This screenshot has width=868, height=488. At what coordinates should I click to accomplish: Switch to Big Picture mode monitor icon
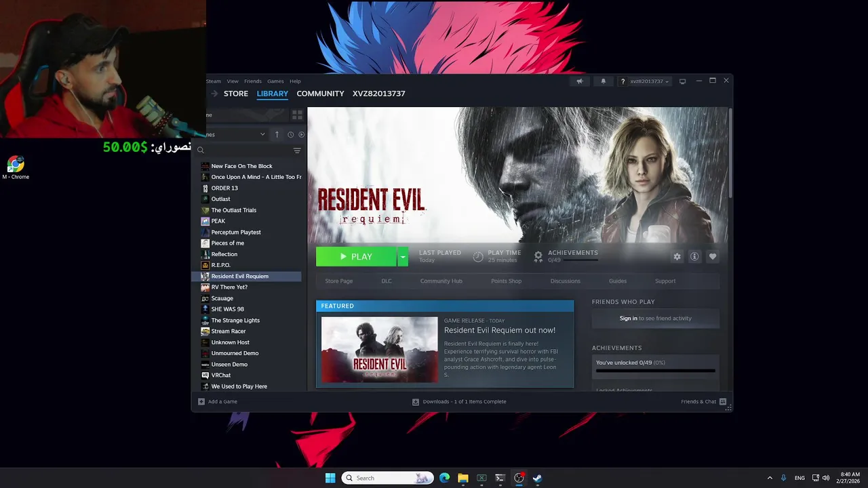[x=682, y=81]
